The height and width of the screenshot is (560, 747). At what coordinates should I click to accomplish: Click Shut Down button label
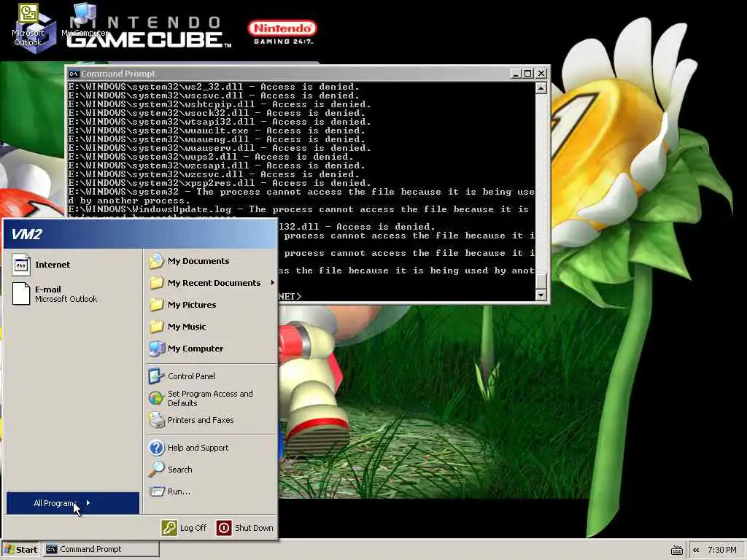pos(254,528)
